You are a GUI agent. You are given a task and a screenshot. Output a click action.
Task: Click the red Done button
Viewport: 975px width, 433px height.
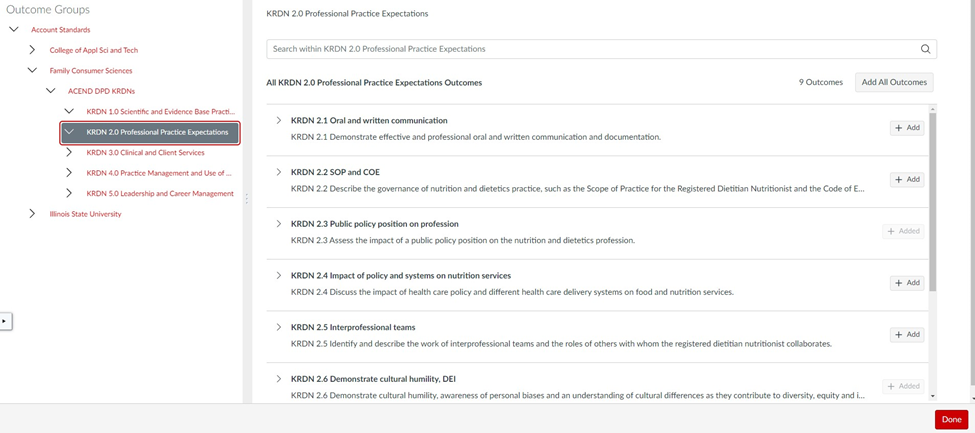pos(951,420)
